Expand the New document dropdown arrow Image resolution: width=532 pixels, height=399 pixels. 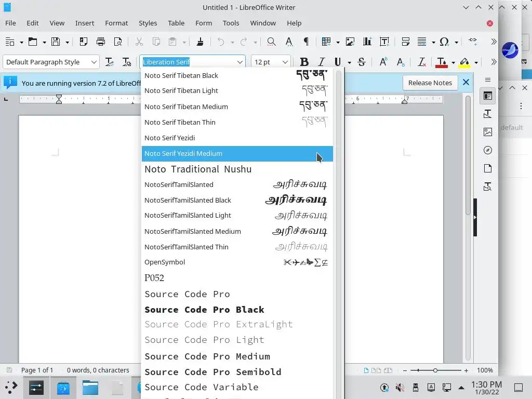21,43
